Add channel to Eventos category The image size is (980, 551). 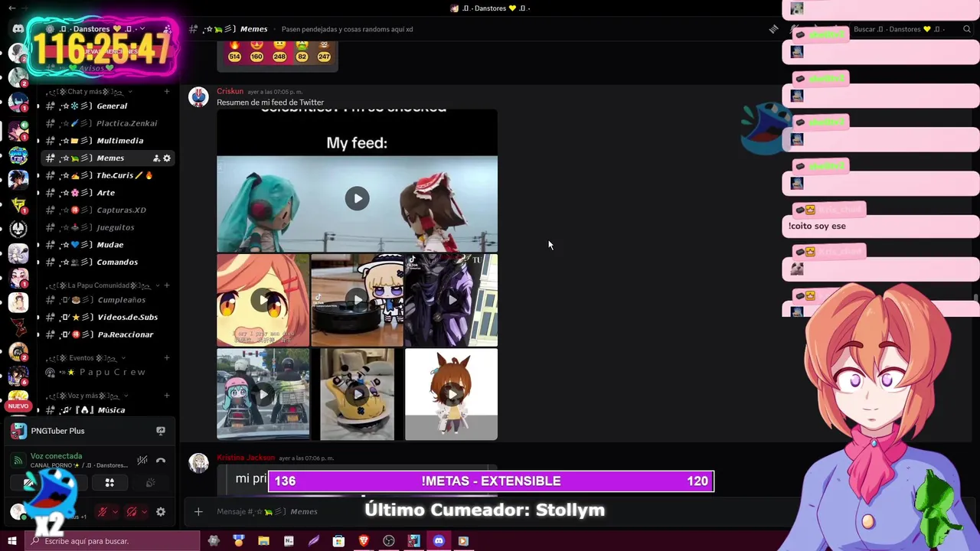[x=167, y=358]
